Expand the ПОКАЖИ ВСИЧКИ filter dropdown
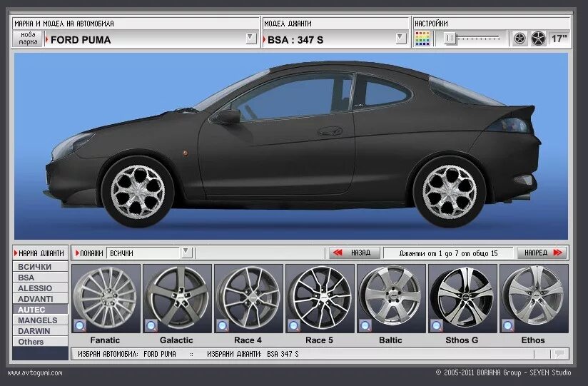The width and height of the screenshot is (588, 386). pyautogui.click(x=186, y=253)
